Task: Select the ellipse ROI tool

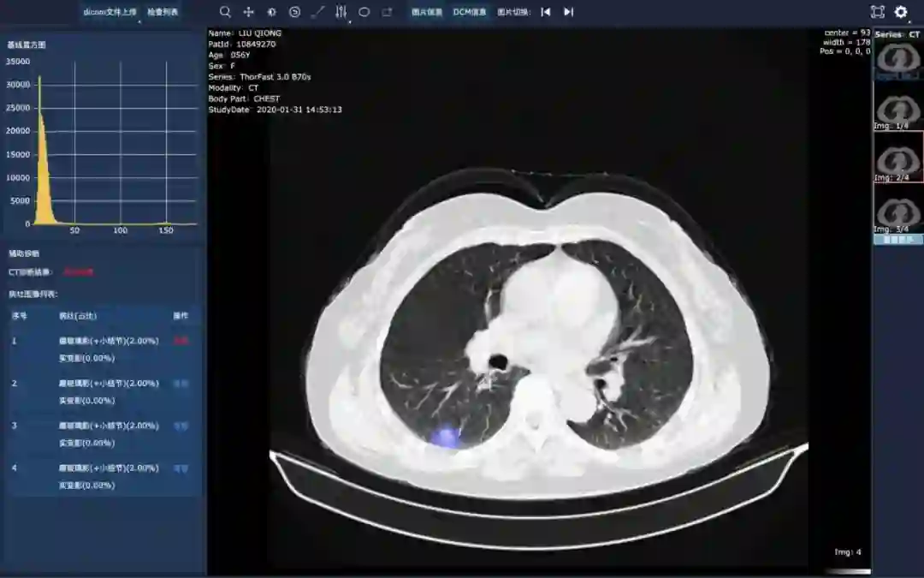Action: pyautogui.click(x=364, y=12)
